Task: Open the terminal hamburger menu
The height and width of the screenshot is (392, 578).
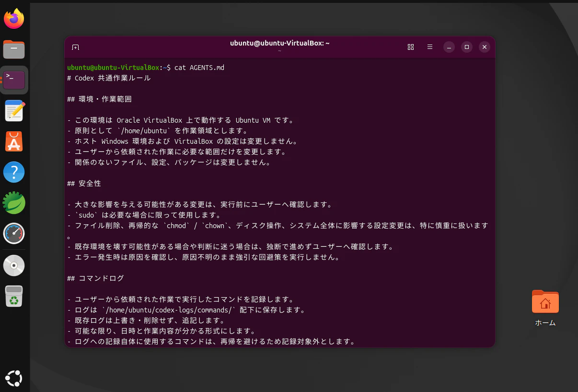Action: pos(430,47)
